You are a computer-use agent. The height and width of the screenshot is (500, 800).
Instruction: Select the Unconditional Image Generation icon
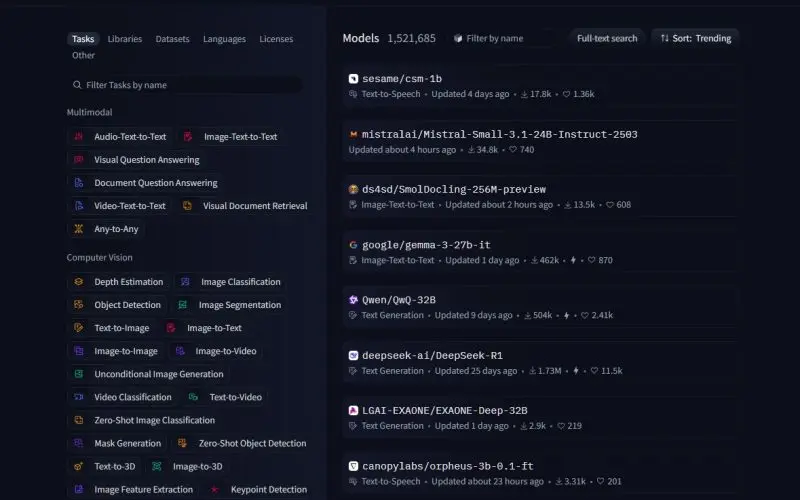click(x=79, y=374)
